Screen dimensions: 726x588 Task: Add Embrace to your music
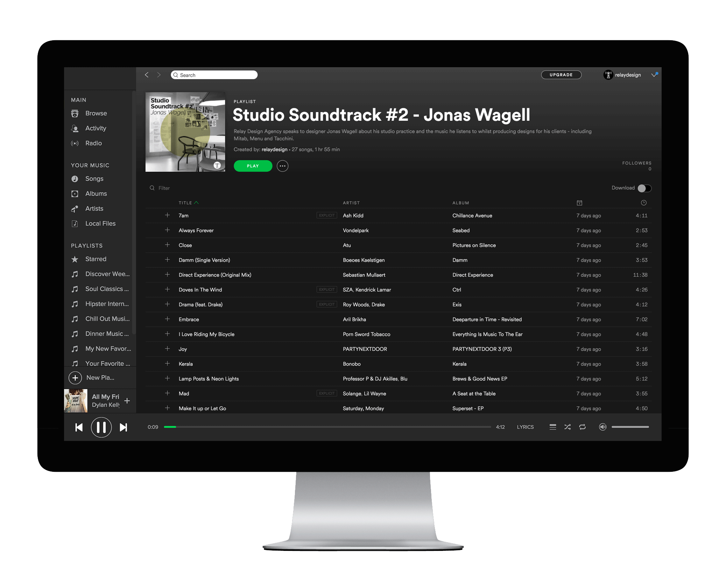pyautogui.click(x=167, y=319)
